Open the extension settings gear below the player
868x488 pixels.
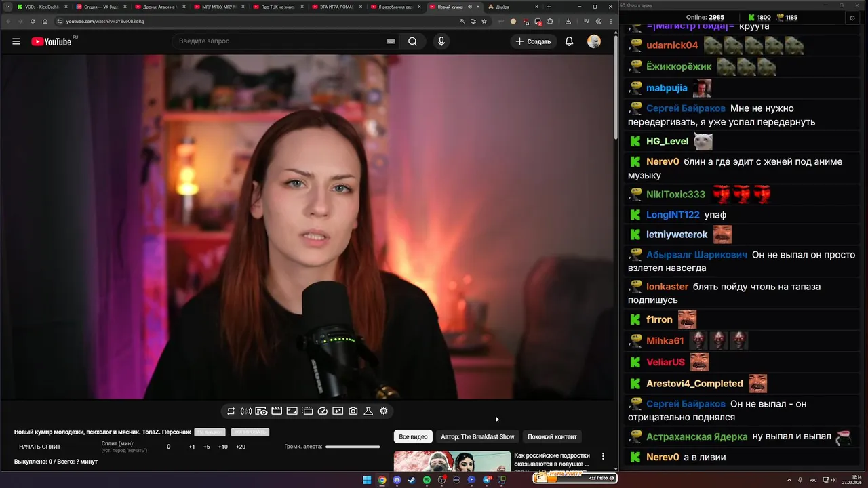click(384, 411)
